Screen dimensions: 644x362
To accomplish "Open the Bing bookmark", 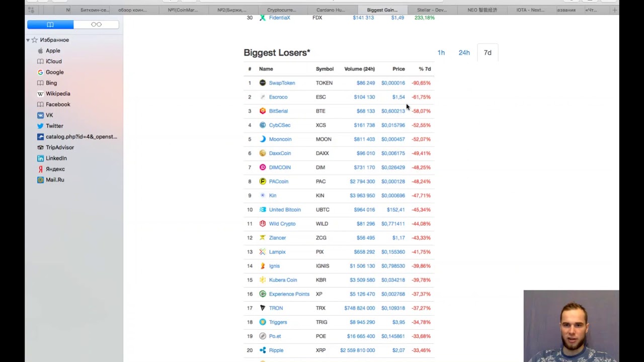I will tap(51, 83).
